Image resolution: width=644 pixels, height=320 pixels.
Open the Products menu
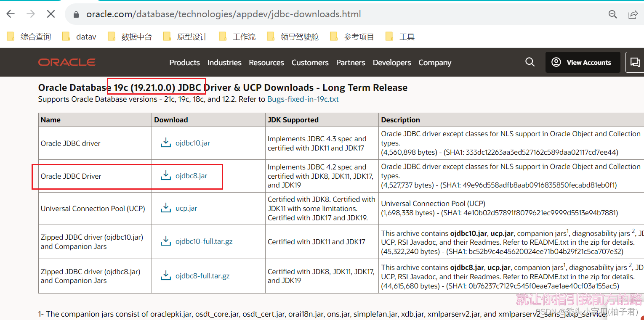tap(184, 62)
